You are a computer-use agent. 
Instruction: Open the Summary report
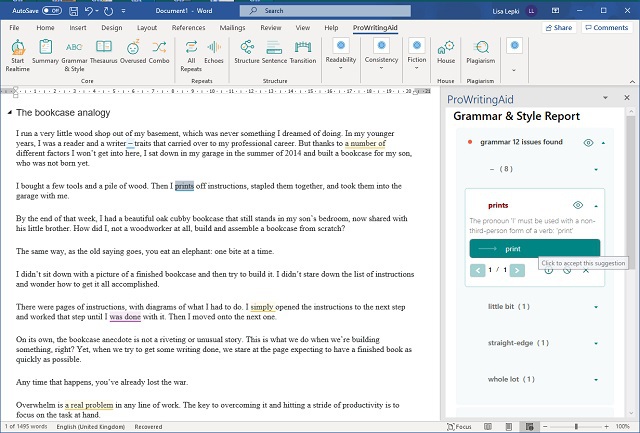45,52
